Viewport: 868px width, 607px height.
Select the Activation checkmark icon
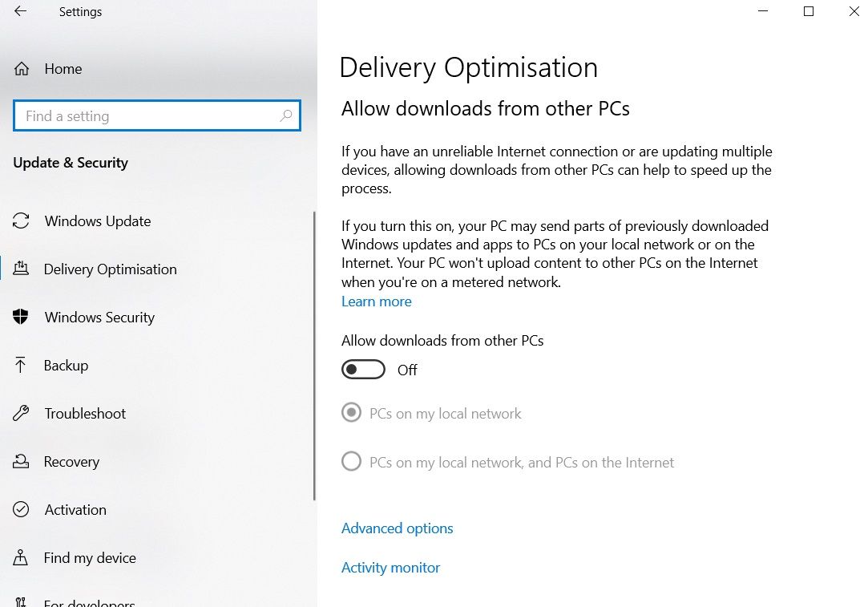[x=22, y=509]
